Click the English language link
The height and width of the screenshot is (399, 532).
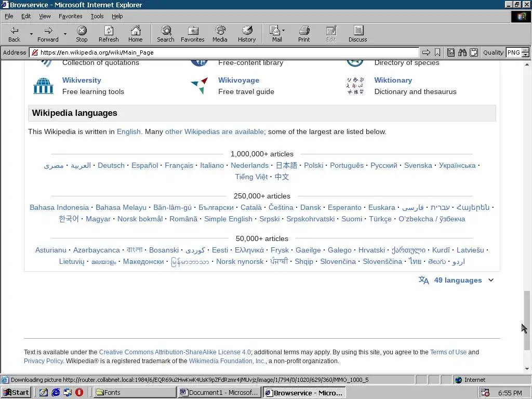coord(129,131)
